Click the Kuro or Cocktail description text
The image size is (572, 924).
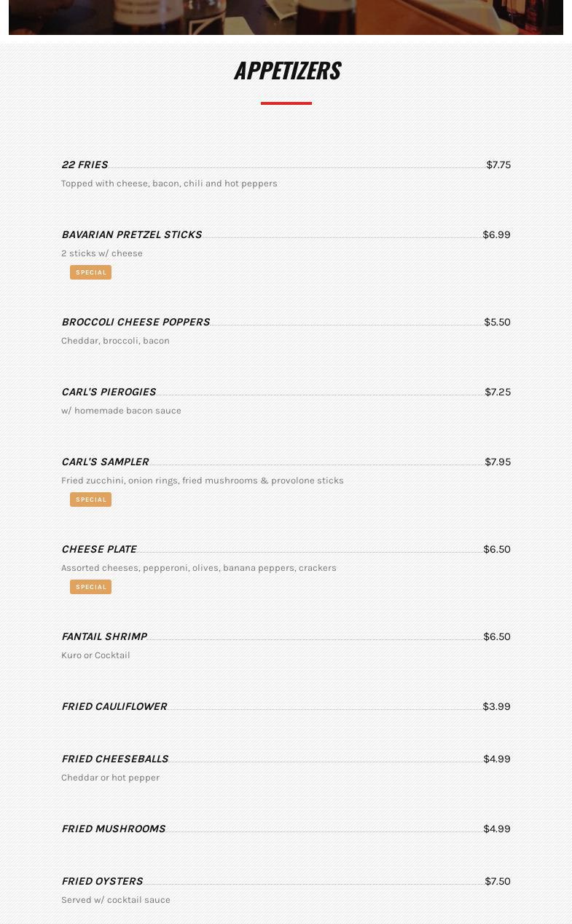(95, 655)
